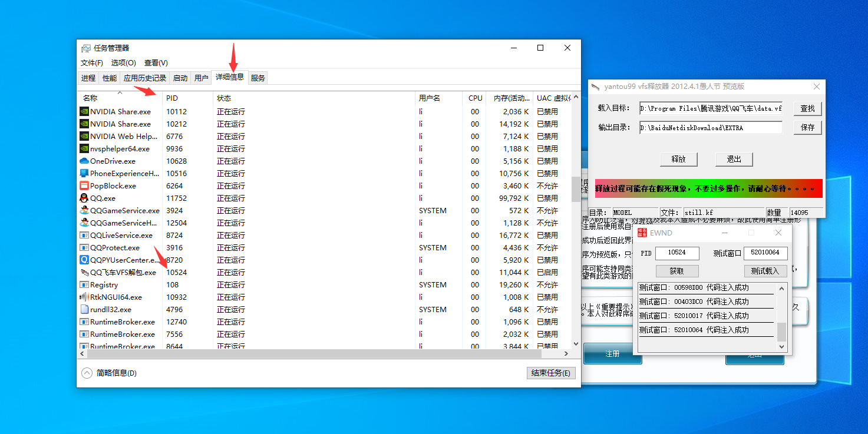Screen dimensions: 868x434
Task: Select log entry 00598DD0 代码注入成功
Action: (x=706, y=287)
